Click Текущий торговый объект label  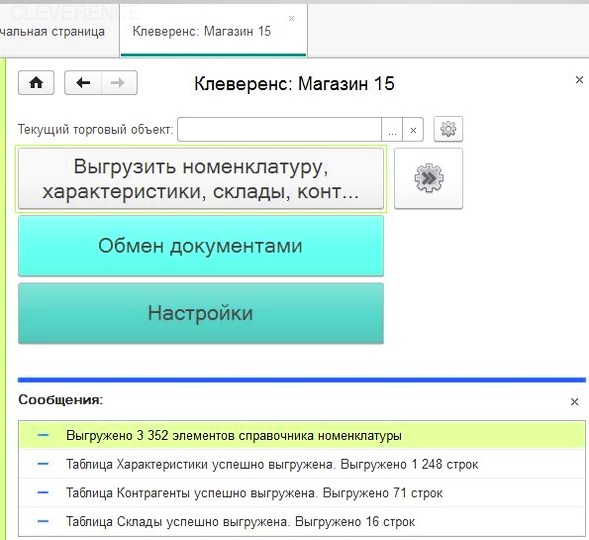pyautogui.click(x=96, y=130)
